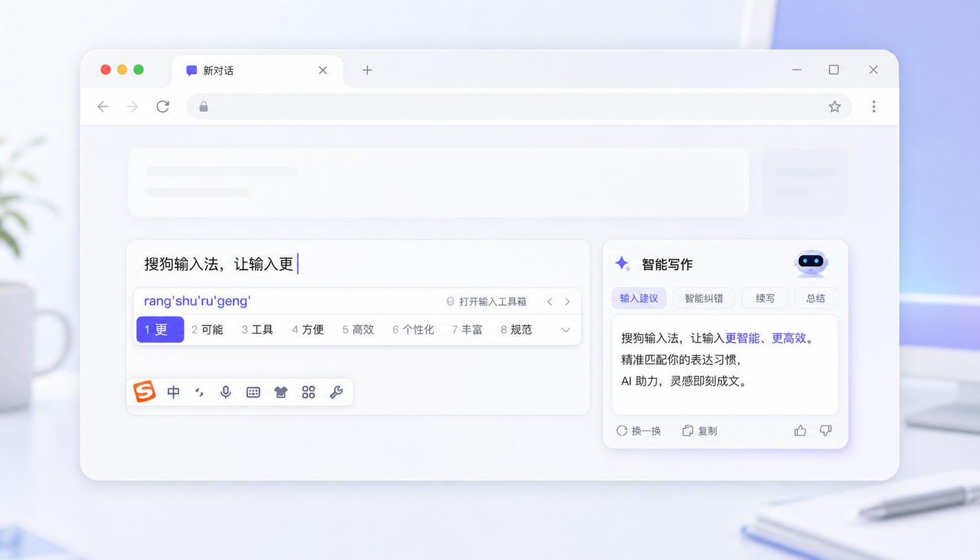Switch to 续写 tab
The width and height of the screenshot is (980, 560).
click(765, 298)
